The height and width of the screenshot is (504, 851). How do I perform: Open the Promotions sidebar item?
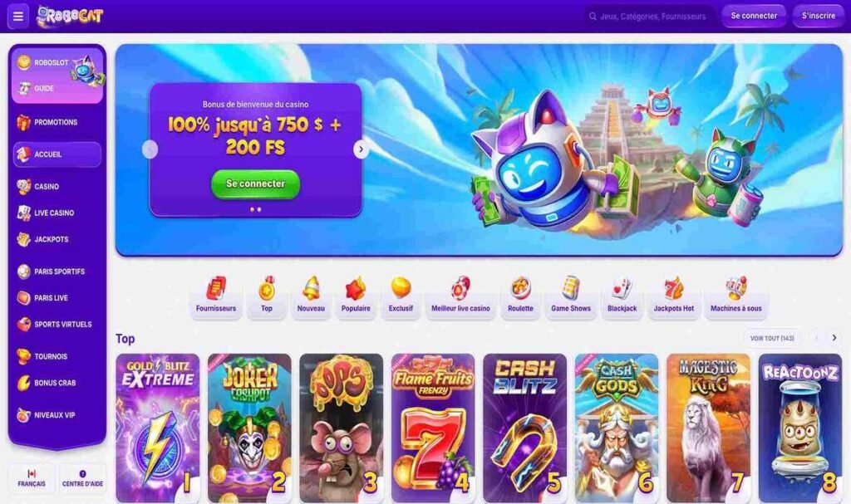pyautogui.click(x=57, y=123)
